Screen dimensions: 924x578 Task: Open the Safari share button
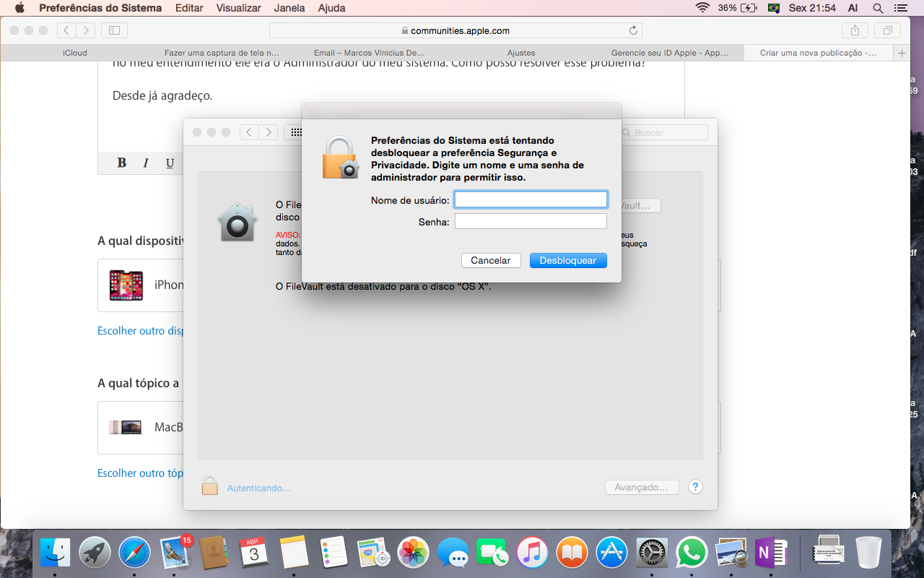855,30
